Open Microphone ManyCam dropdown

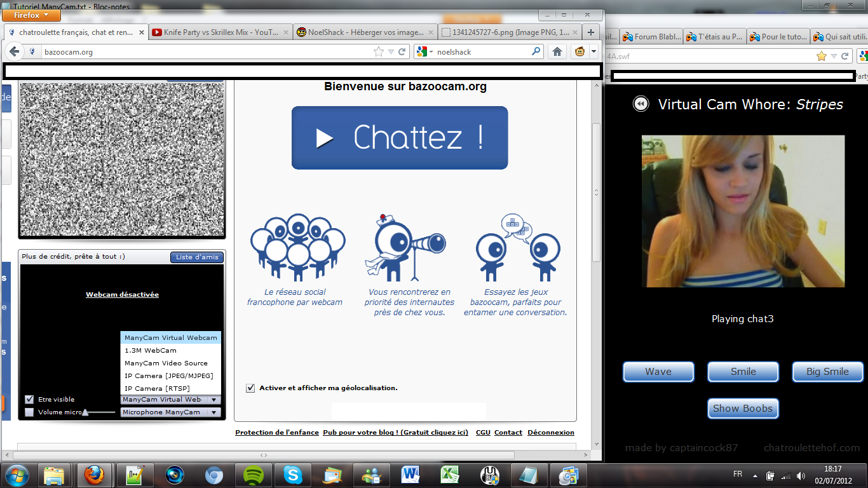pos(170,412)
